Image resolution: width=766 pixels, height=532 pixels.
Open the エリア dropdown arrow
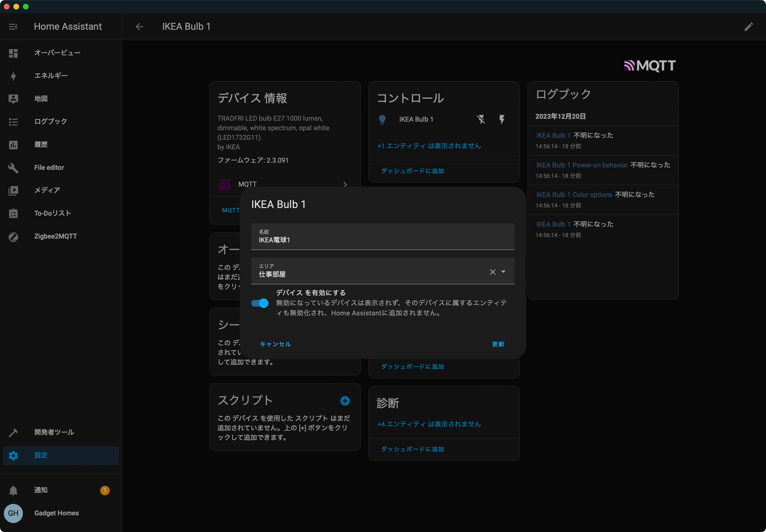point(503,272)
